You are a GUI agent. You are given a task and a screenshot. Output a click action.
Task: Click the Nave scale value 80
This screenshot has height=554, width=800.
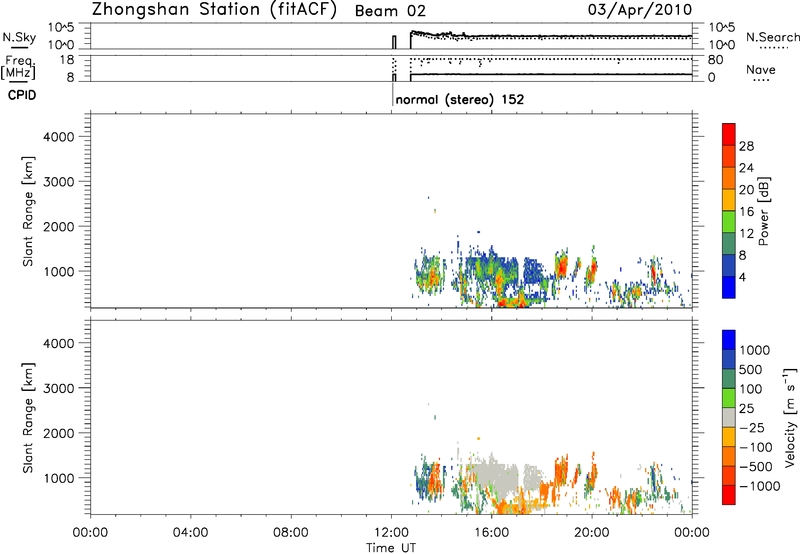click(715, 60)
